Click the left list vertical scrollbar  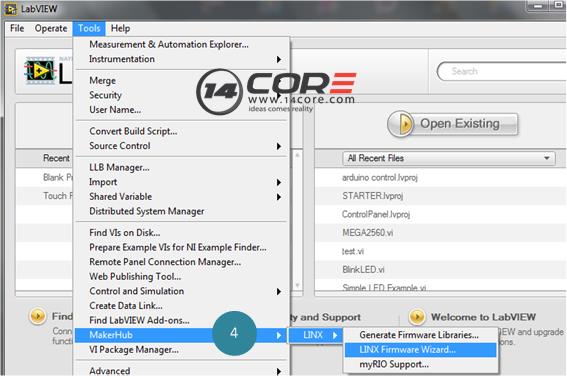click(297, 220)
